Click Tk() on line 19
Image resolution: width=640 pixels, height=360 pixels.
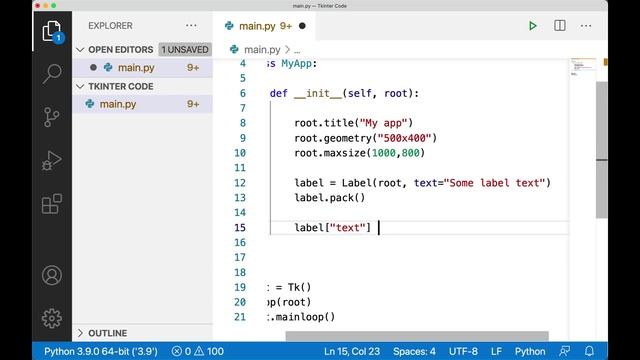299,287
